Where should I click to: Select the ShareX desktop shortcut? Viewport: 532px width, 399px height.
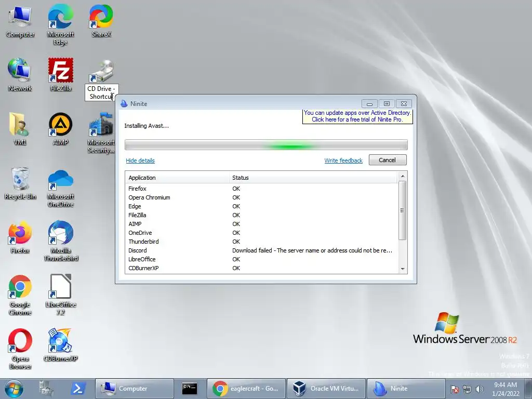101,21
